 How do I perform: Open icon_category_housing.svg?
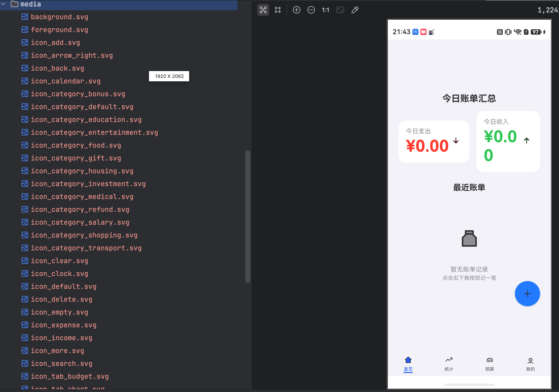point(82,171)
